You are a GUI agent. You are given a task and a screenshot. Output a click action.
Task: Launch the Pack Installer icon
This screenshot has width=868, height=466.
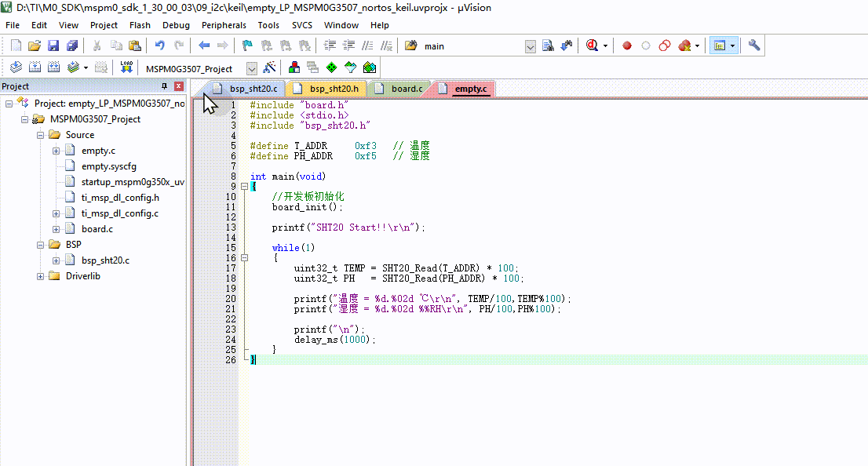[369, 67]
